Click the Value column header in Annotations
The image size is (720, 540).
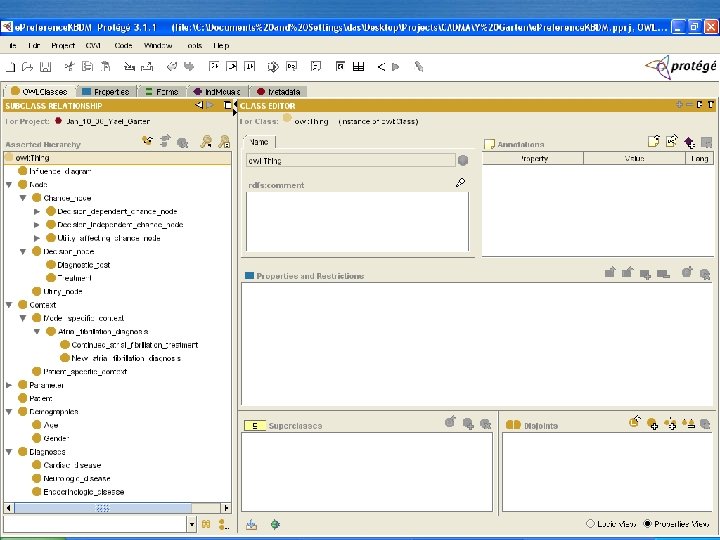(635, 158)
